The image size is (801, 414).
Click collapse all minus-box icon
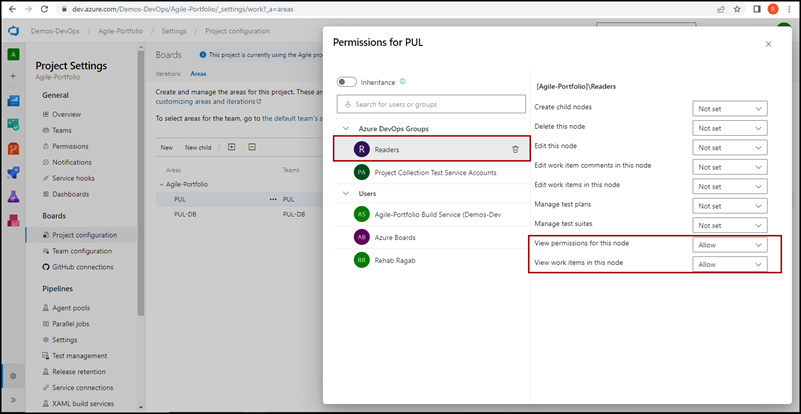tap(252, 147)
